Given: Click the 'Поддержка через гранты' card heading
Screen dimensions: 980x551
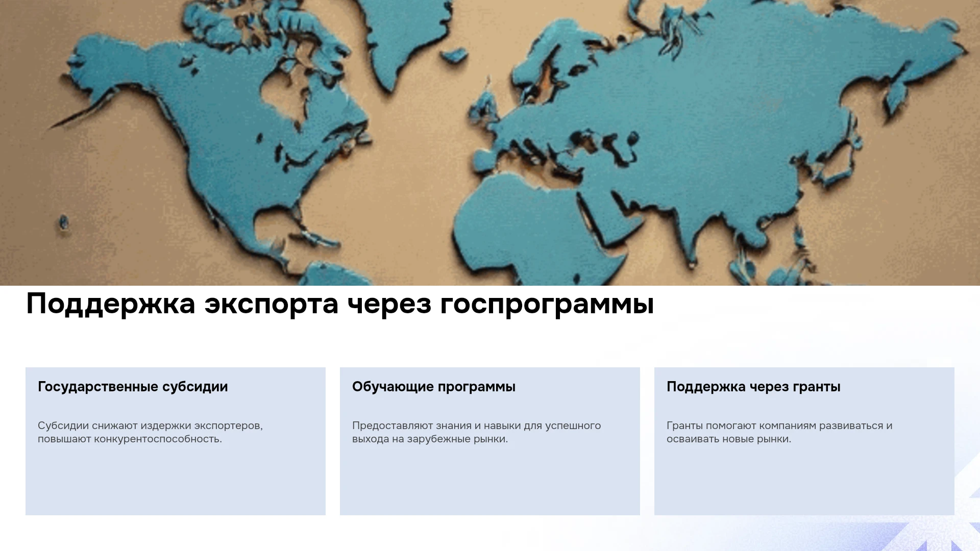Looking at the screenshot, I should [753, 387].
